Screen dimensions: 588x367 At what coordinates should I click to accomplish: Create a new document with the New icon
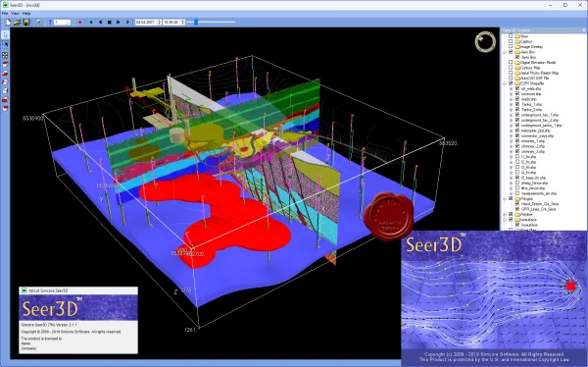click(x=8, y=23)
